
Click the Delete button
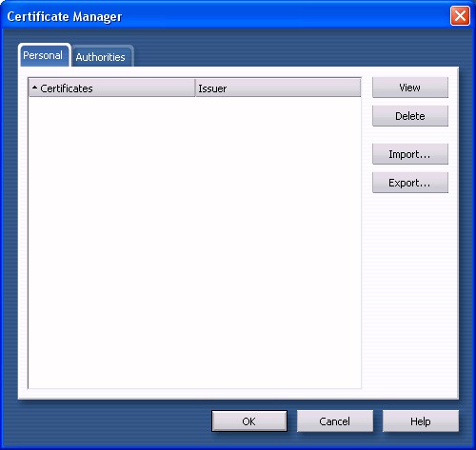(410, 116)
